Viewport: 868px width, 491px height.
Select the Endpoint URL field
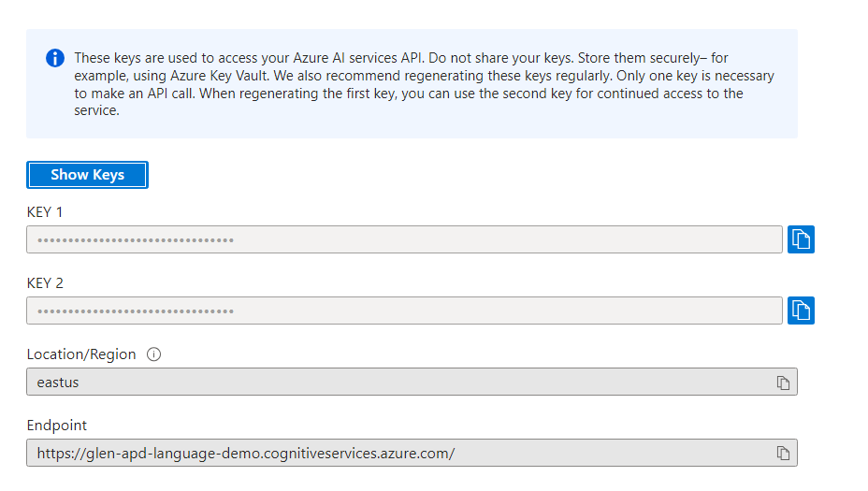[412, 453]
